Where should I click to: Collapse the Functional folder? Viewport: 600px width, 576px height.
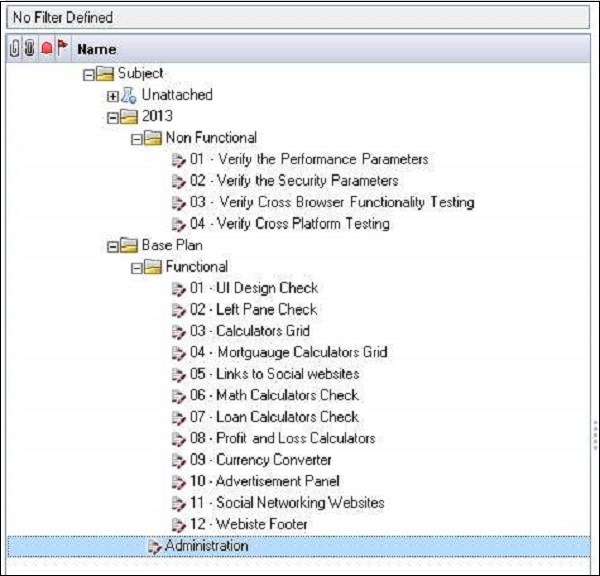pos(137,268)
